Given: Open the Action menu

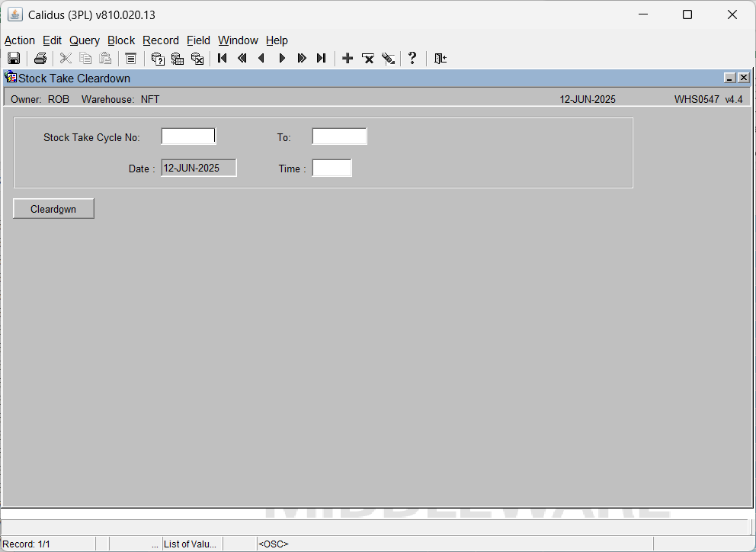Looking at the screenshot, I should tap(20, 40).
